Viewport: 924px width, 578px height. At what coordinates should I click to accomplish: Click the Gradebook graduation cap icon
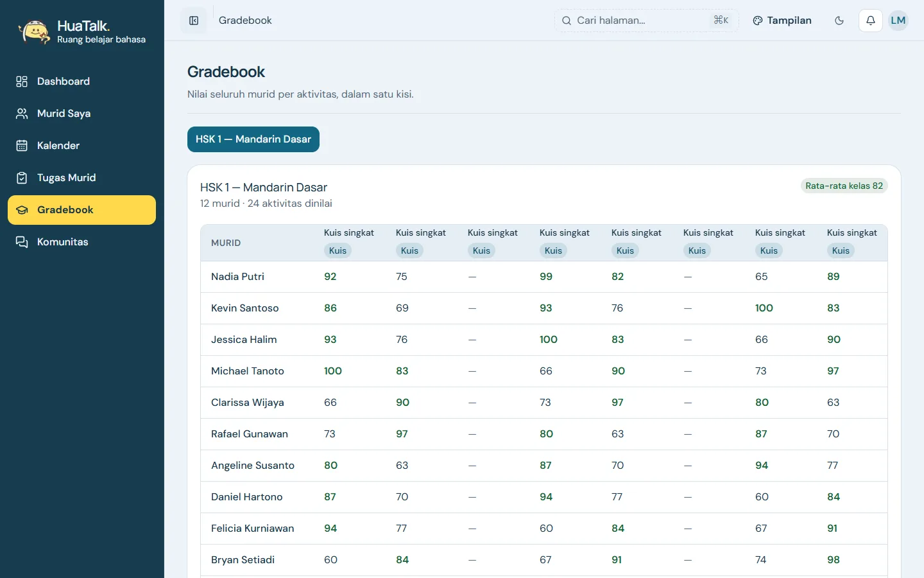pos(22,210)
